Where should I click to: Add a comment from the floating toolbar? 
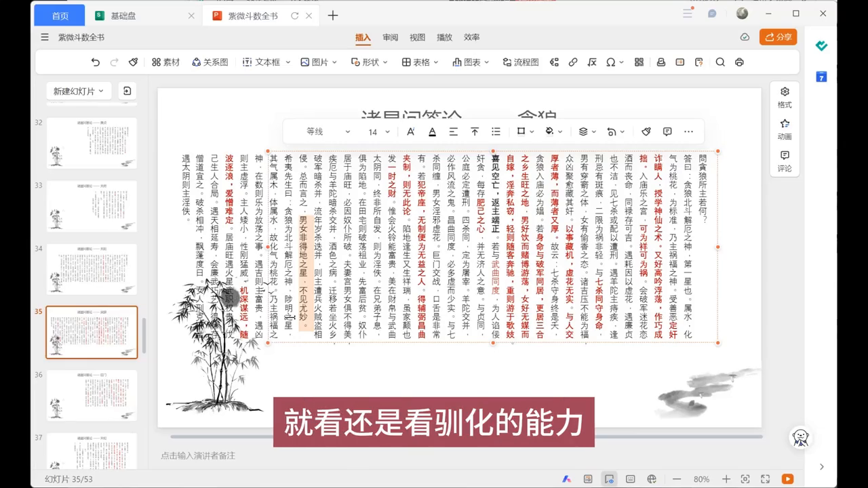(667, 131)
